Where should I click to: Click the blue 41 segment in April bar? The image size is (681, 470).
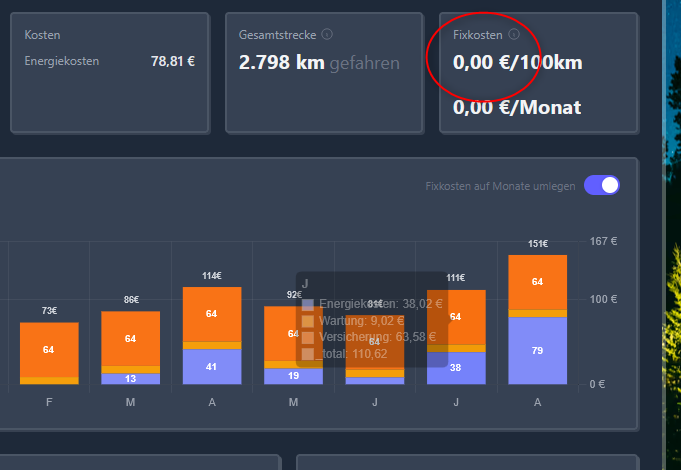(212, 367)
